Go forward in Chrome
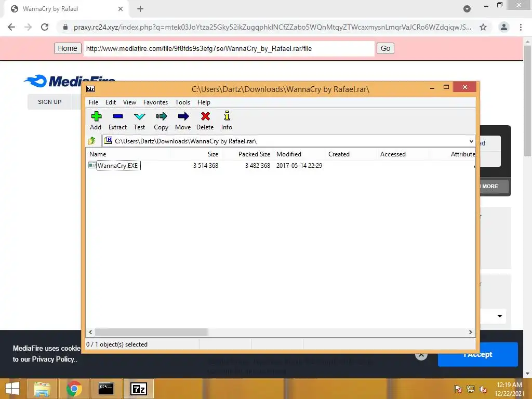 pyautogui.click(x=28, y=27)
